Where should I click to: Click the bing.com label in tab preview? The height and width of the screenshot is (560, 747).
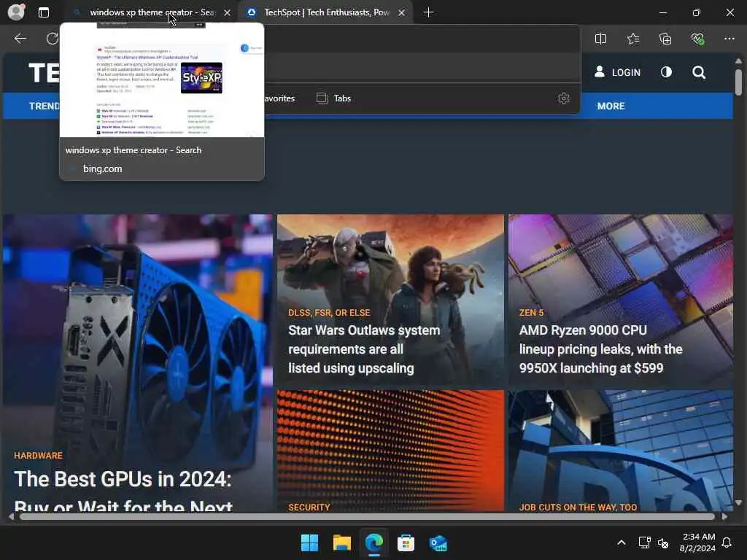point(102,168)
